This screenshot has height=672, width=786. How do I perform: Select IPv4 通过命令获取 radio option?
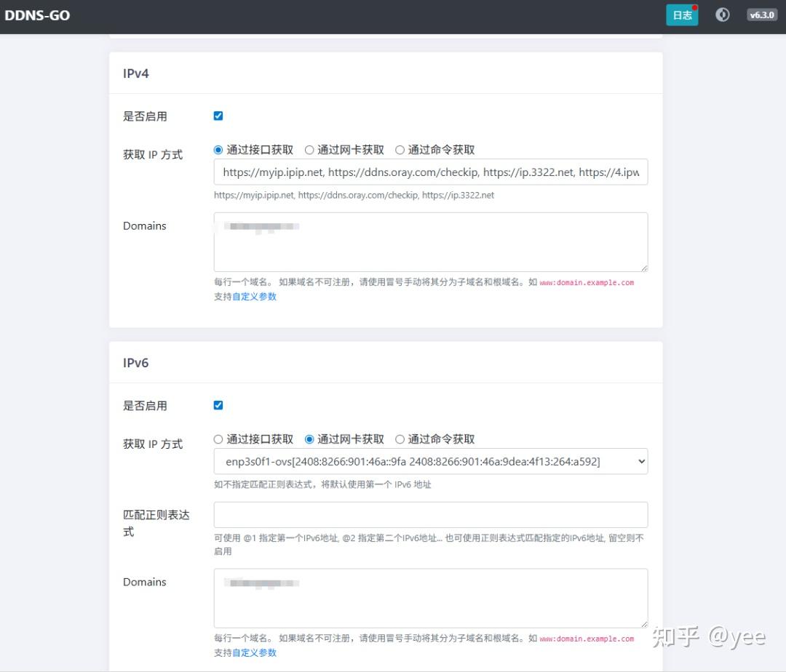coord(400,150)
